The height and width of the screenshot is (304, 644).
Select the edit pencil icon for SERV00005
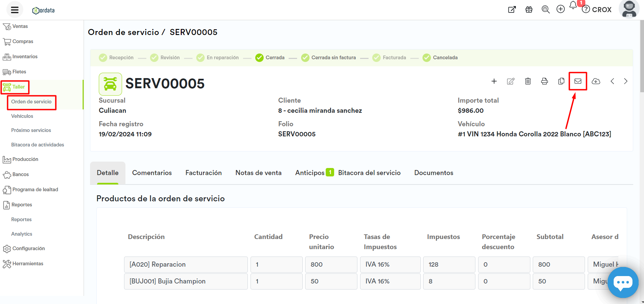pos(510,81)
